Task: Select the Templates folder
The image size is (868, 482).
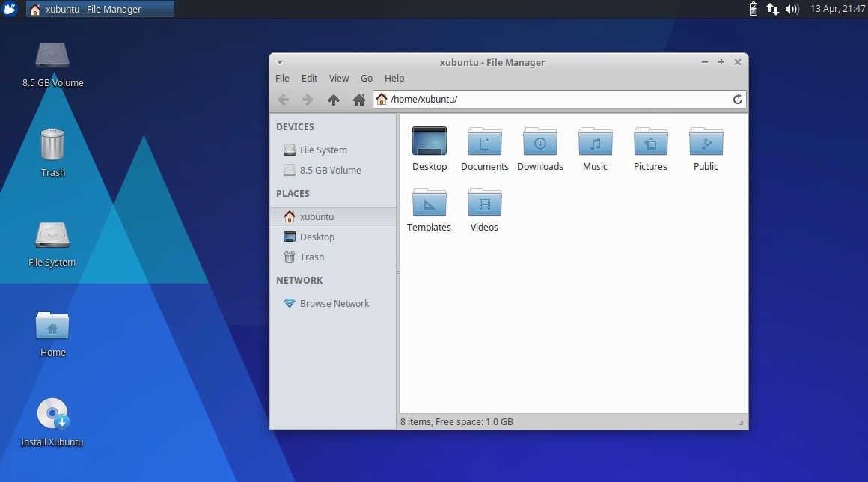Action: [x=429, y=202]
